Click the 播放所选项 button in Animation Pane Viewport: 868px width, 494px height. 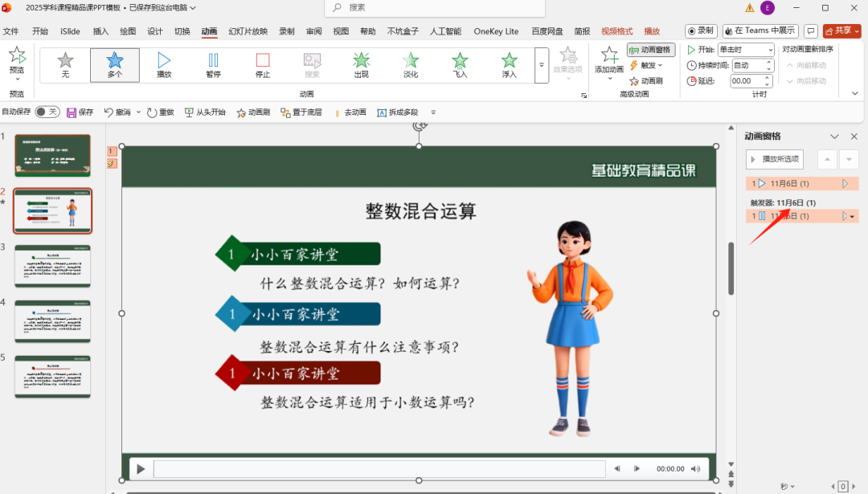[774, 159]
